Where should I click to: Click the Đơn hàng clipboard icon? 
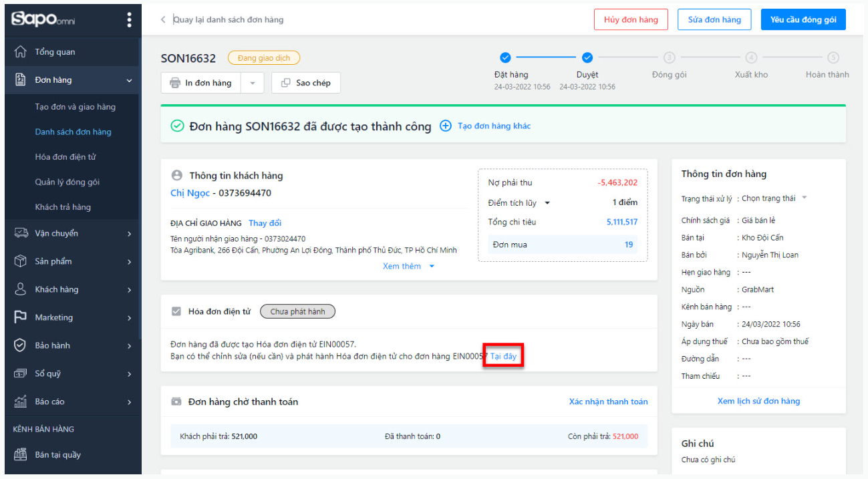[x=21, y=79]
